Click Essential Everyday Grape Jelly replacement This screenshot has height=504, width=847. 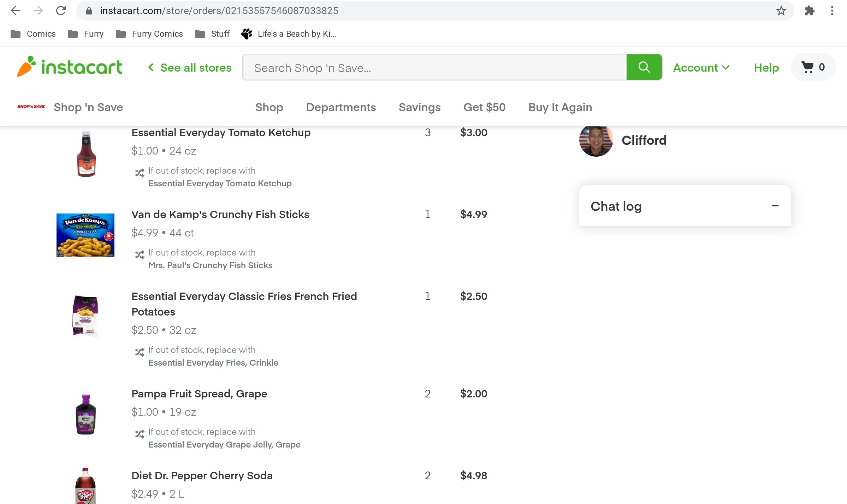coord(224,445)
